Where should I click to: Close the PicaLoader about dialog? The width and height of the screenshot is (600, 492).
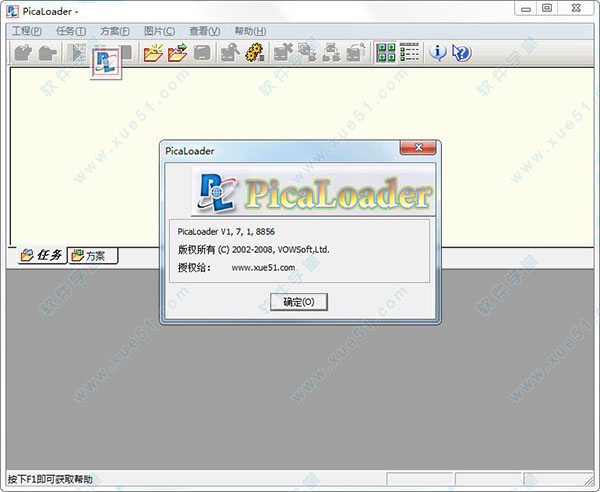418,147
